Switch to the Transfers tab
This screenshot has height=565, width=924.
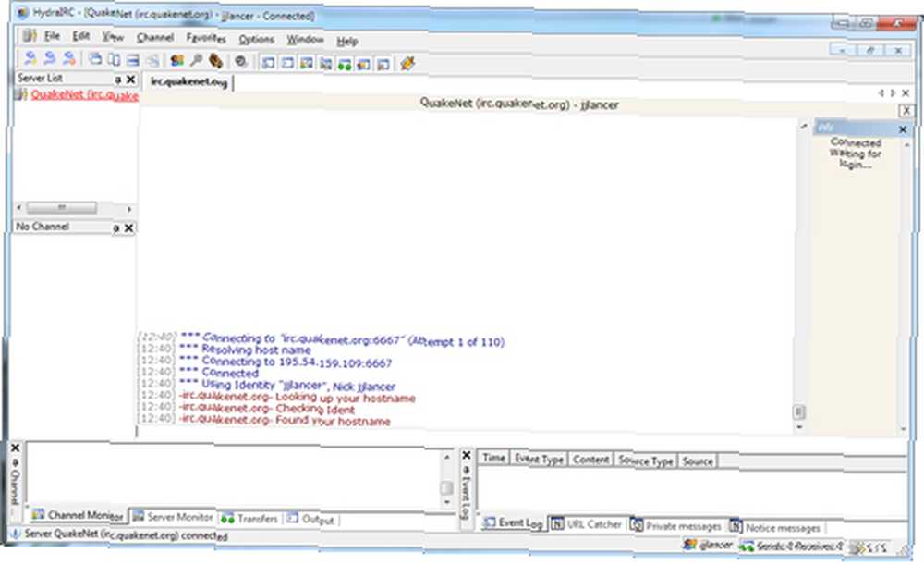[x=249, y=519]
